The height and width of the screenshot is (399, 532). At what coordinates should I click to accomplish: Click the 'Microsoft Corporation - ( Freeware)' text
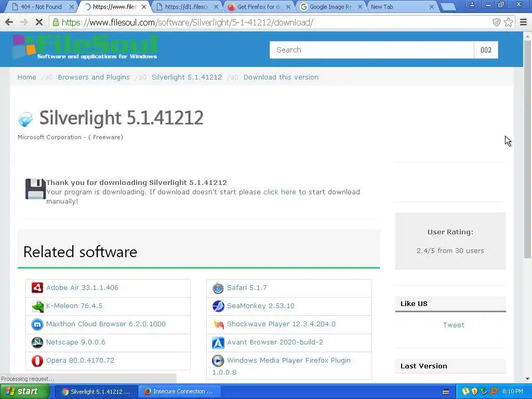pos(70,137)
